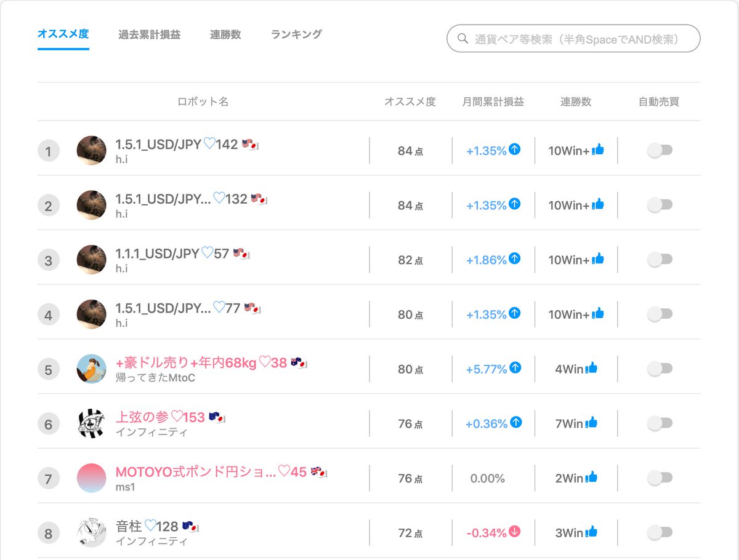Viewport: 739px width, 560px height.
Task: Click avatar in 音柱 row
Action: pyautogui.click(x=91, y=532)
